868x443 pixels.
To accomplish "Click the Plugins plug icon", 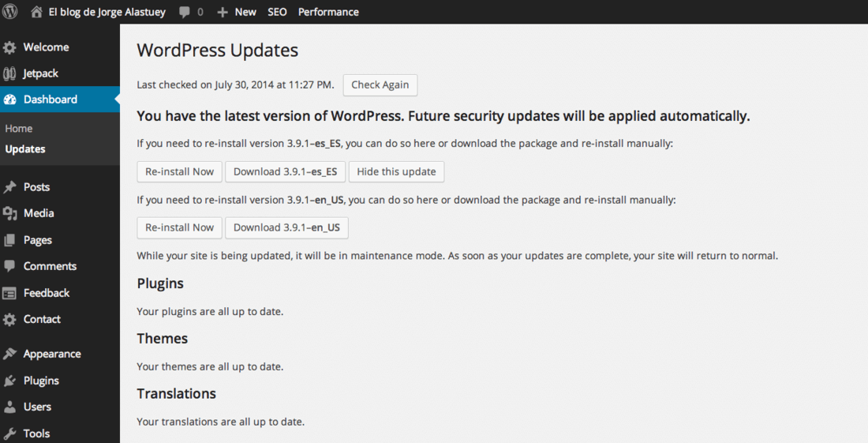I will (x=9, y=381).
